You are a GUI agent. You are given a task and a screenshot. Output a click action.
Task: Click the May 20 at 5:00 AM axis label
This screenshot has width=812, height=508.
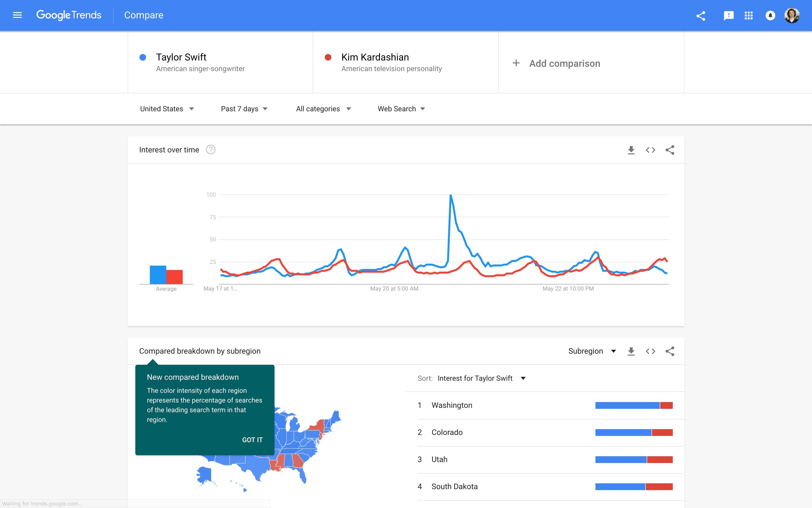point(394,289)
